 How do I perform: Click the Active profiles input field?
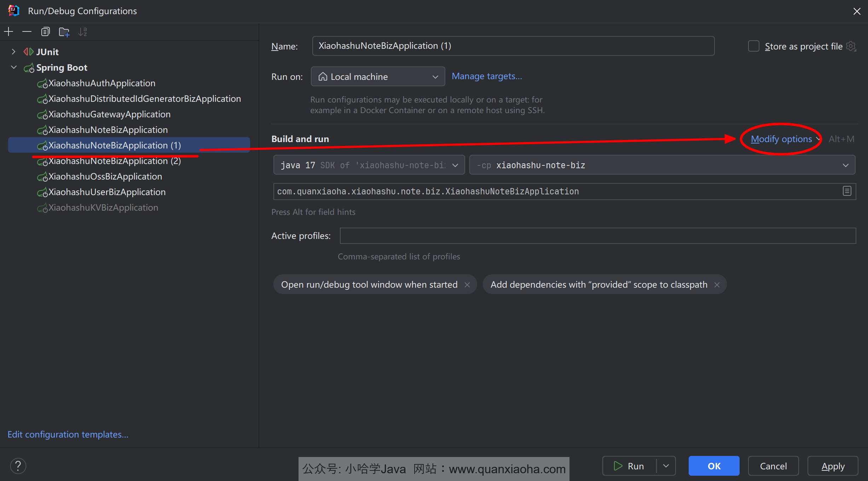[597, 236]
